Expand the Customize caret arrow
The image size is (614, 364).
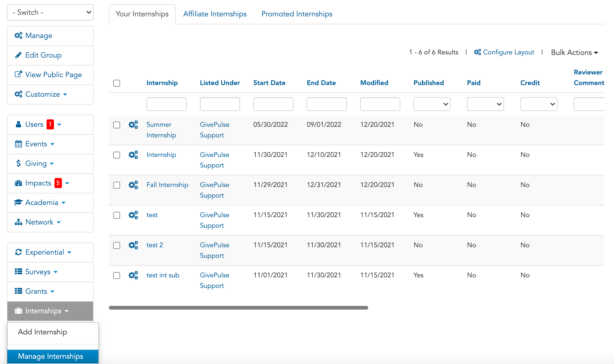(65, 94)
